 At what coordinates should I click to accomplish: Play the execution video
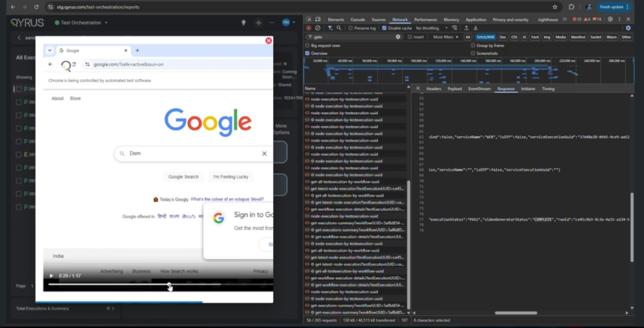click(x=51, y=276)
